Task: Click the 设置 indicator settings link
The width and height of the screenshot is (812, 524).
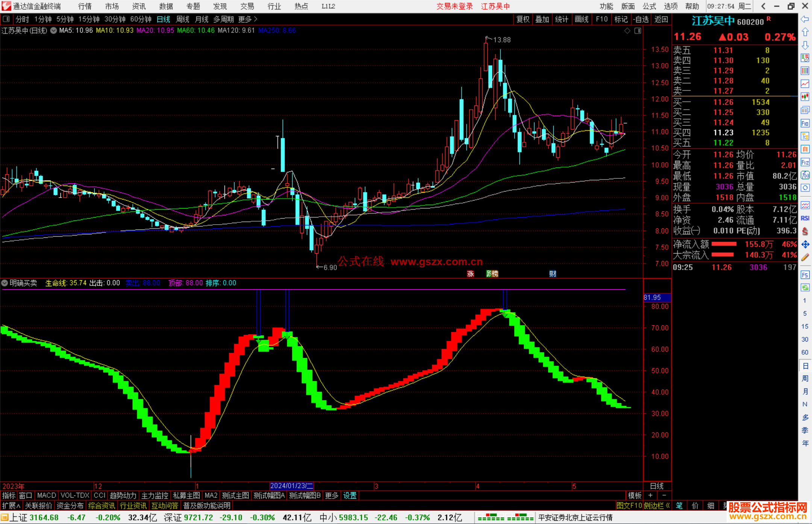Action: coord(350,495)
